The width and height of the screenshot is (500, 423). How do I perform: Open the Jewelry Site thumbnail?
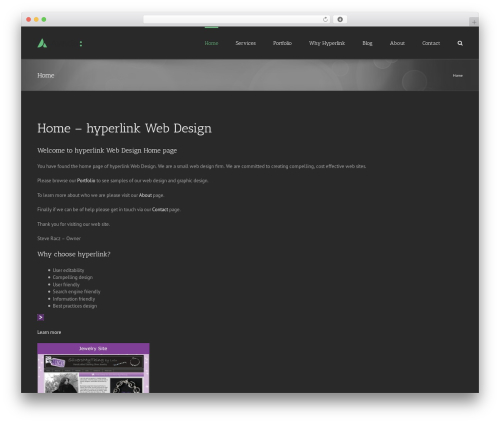pos(93,368)
